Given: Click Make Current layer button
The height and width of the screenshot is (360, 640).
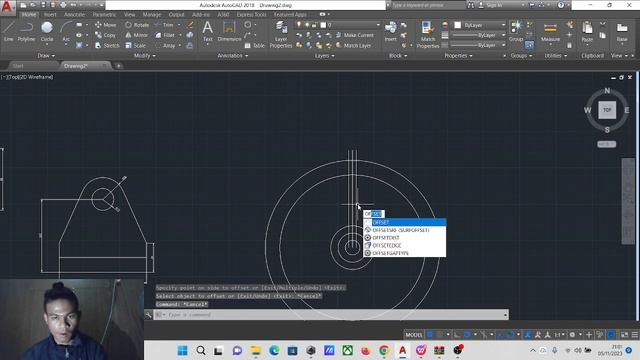Looking at the screenshot, I should tap(354, 35).
